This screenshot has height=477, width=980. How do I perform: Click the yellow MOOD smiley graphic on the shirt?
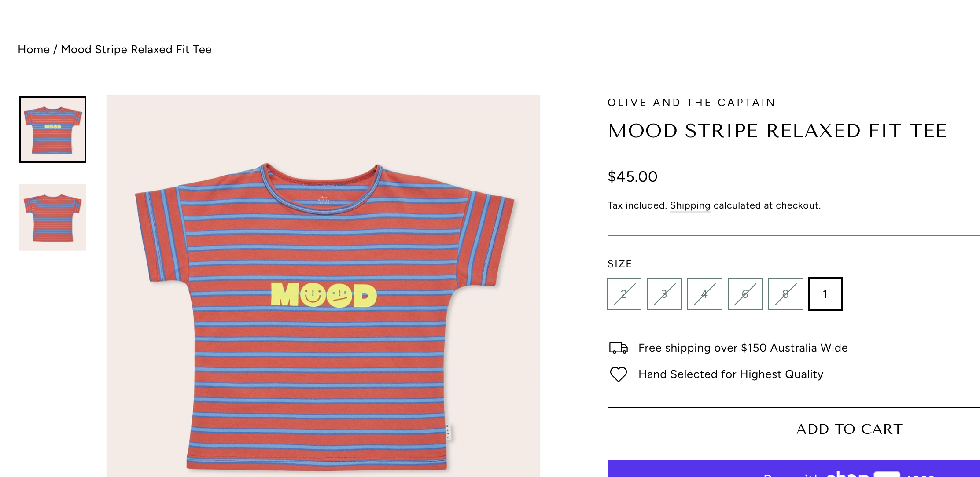pos(324,295)
